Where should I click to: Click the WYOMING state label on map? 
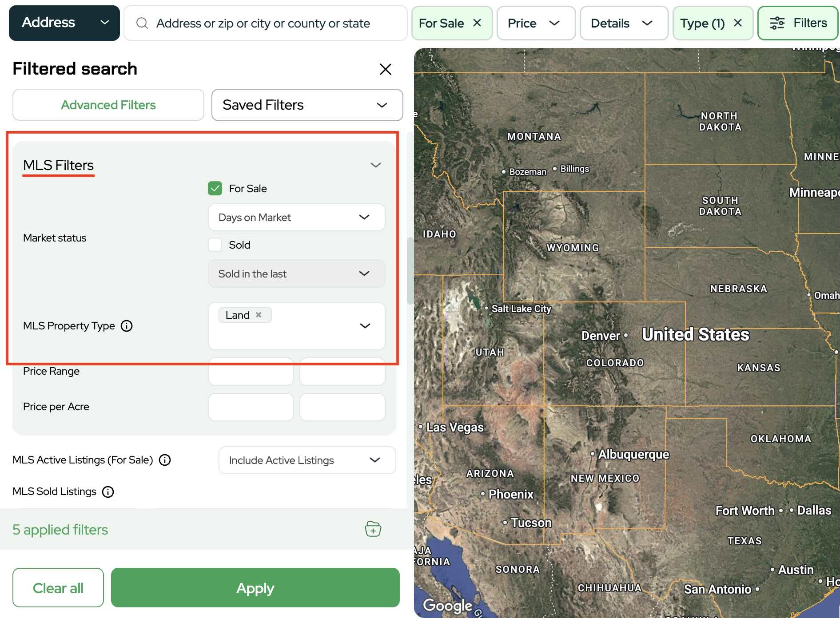pos(573,248)
